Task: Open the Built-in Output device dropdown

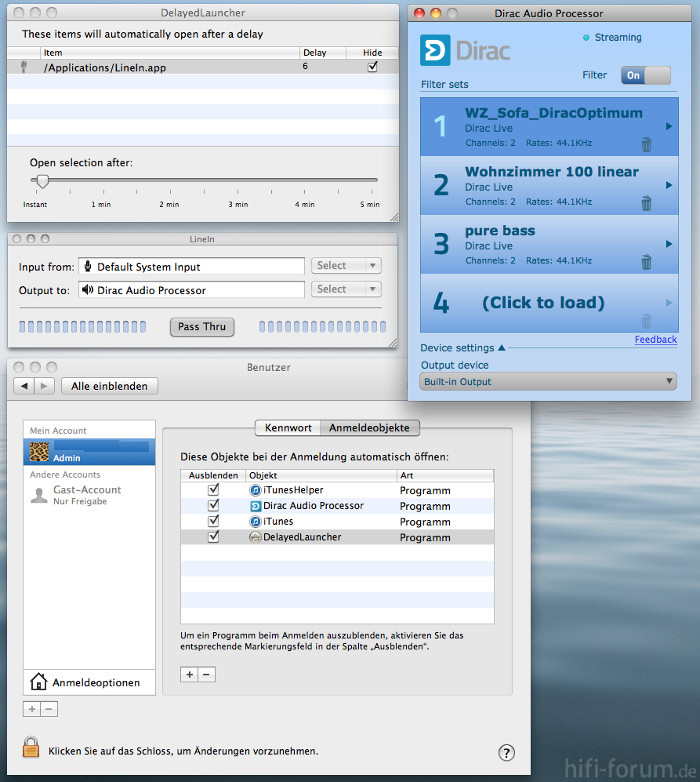Action: (x=548, y=381)
